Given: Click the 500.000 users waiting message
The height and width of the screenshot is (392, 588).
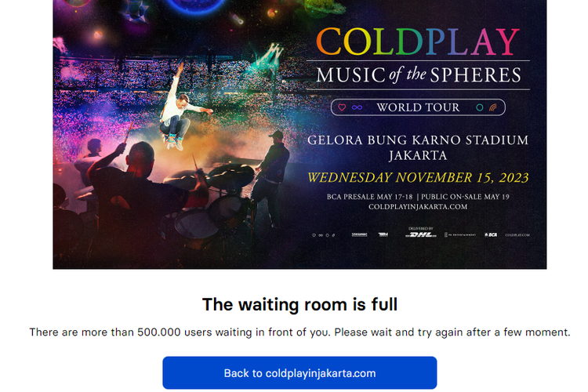Looking at the screenshot, I should 299,332.
